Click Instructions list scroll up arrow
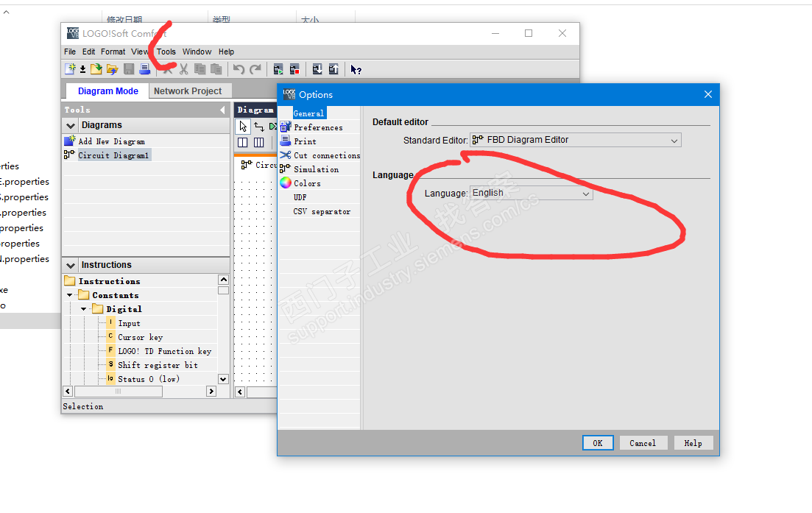 click(x=223, y=280)
